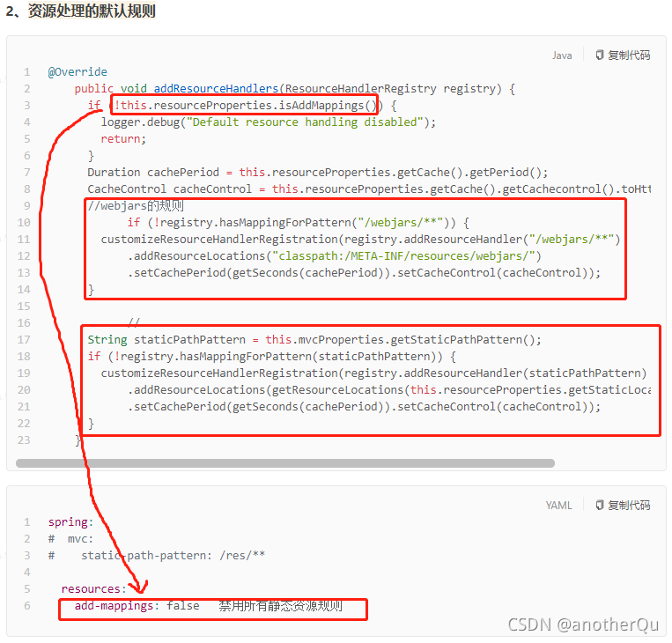Click the Java language label

coord(562,55)
